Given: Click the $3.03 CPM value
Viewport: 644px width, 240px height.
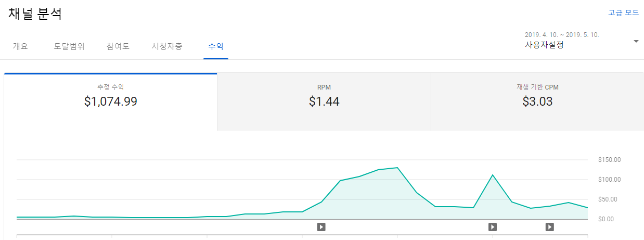Looking at the screenshot, I should [x=537, y=102].
